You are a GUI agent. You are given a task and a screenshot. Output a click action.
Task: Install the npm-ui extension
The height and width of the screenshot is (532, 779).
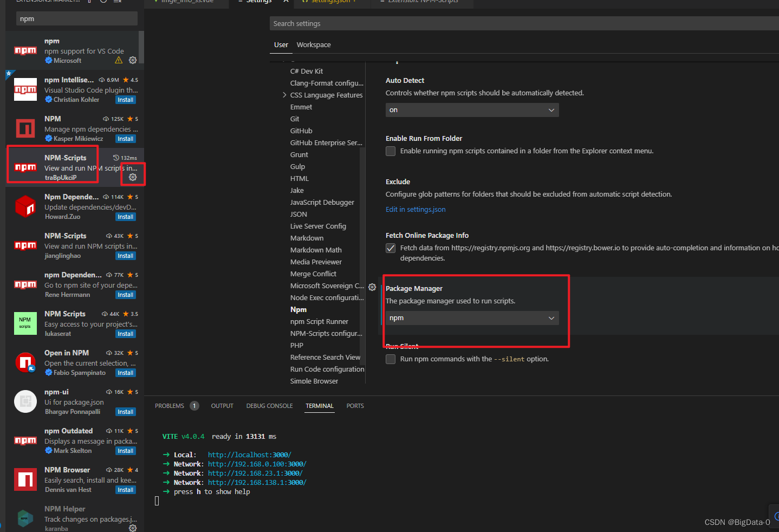pos(126,412)
